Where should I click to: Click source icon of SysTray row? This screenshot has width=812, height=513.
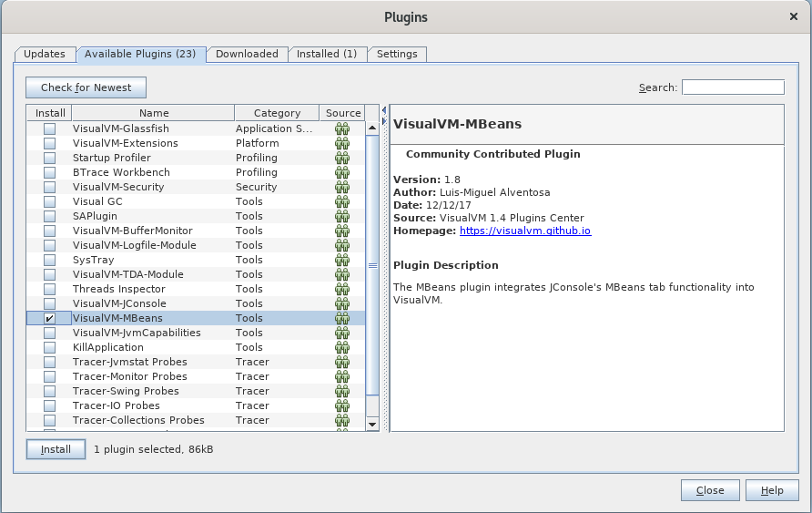pos(342,260)
